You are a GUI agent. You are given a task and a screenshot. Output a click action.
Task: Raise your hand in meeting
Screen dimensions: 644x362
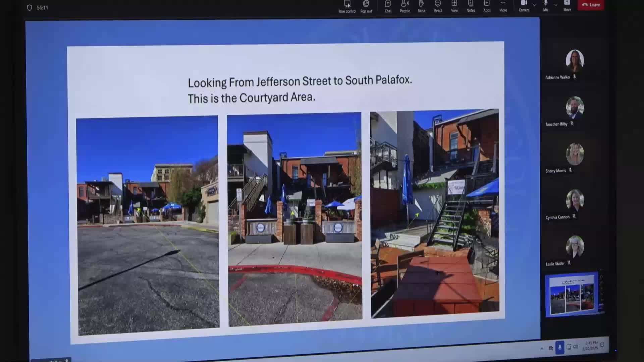pyautogui.click(x=421, y=6)
